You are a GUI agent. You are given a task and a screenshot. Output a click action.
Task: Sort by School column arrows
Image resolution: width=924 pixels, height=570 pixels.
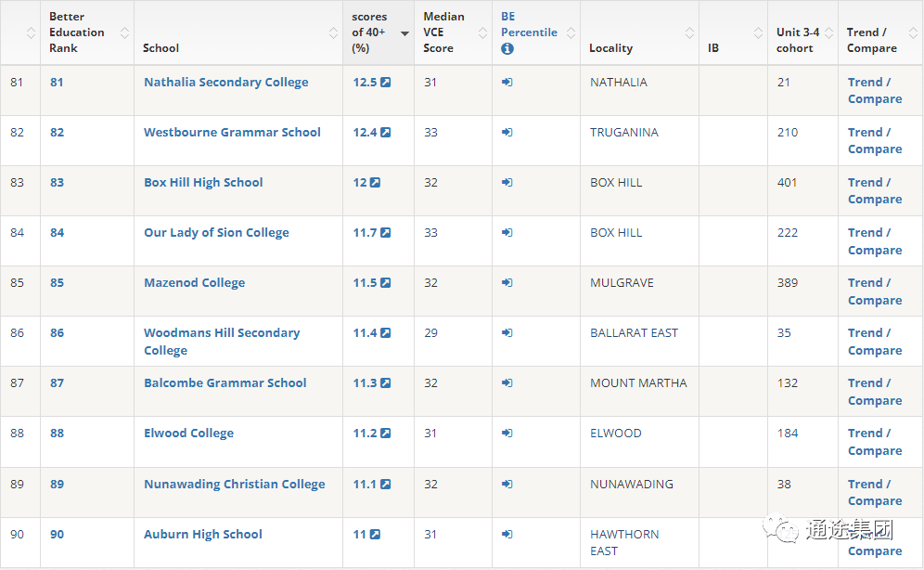pos(333,33)
